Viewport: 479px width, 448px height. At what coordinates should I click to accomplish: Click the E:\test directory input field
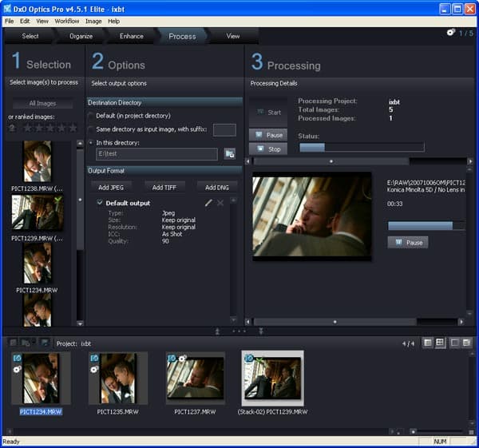[156, 154]
